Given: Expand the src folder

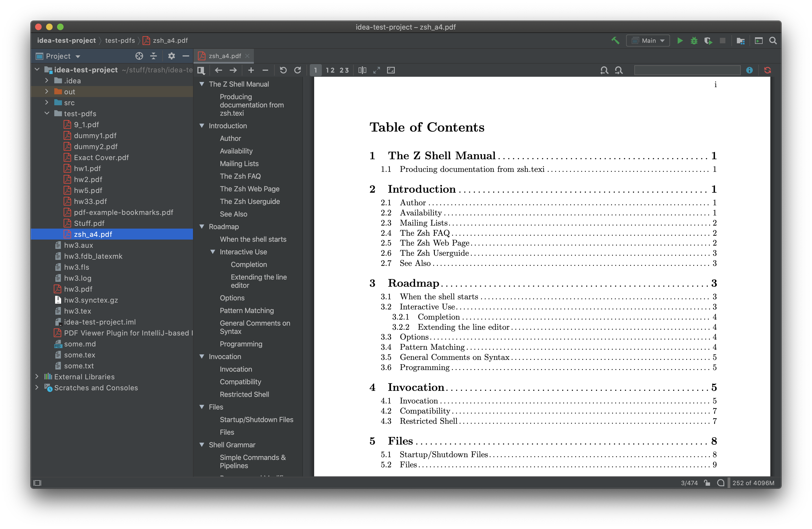Looking at the screenshot, I should click(x=47, y=103).
